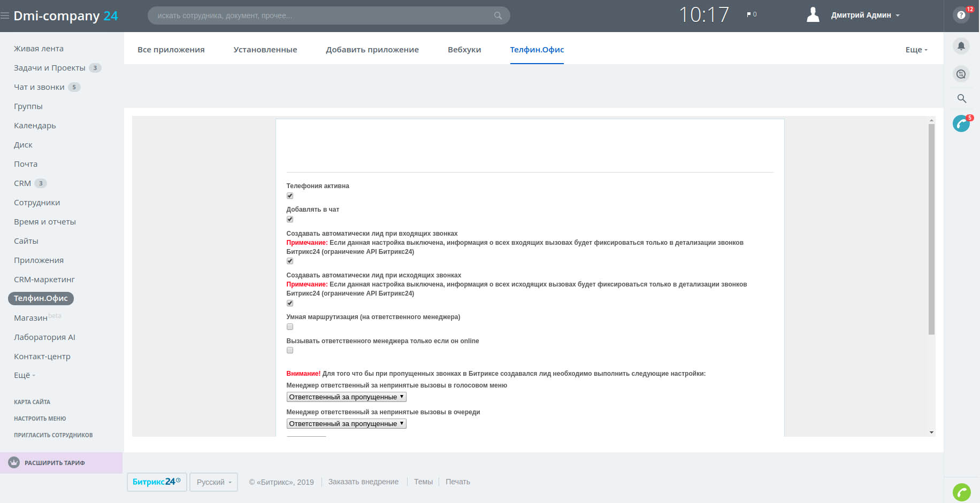Open the 'Русский' language selector

pyautogui.click(x=213, y=482)
